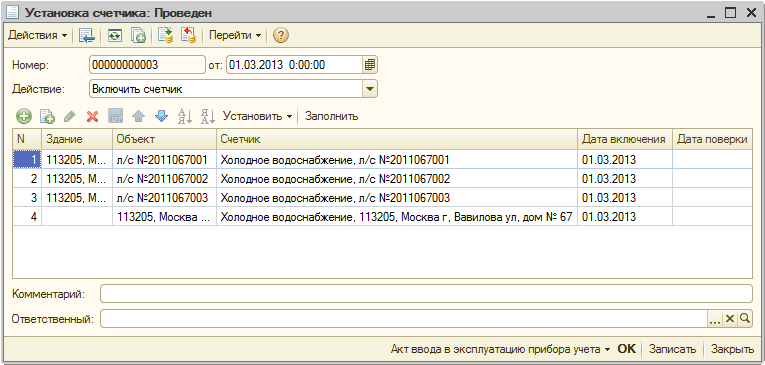Click the reread document icon
This screenshot has width=765, height=365.
click(x=115, y=36)
